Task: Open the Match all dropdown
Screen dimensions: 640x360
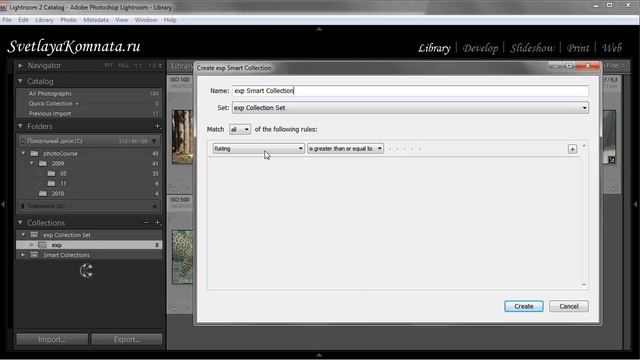Action: pyautogui.click(x=240, y=129)
